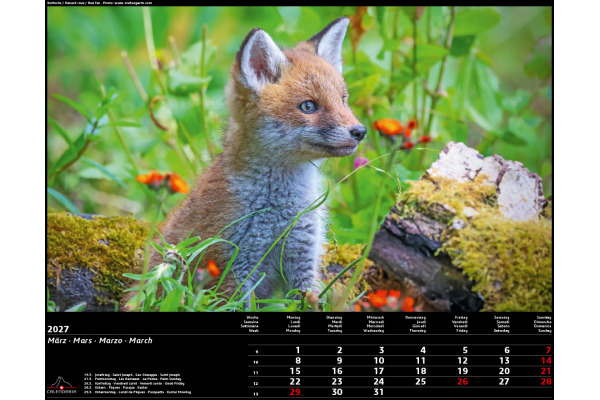The height and width of the screenshot is (400, 600).
Task: Select date 4 in the calendar
Action: pyautogui.click(x=423, y=350)
